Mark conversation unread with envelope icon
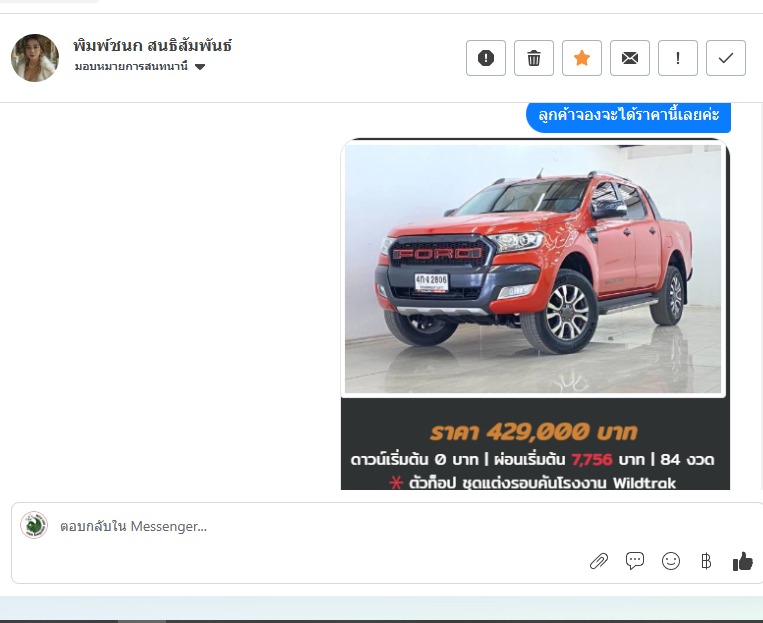This screenshot has height=623, width=763. pos(630,58)
